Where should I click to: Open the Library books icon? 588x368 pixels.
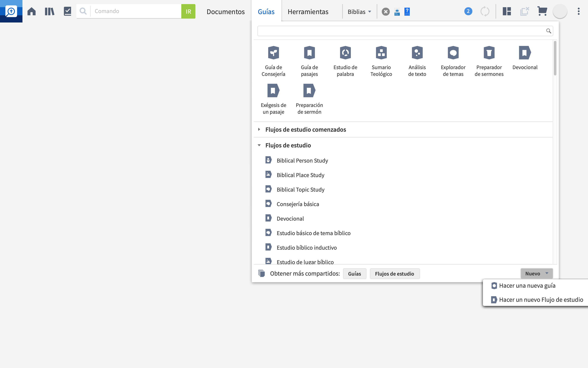50,11
